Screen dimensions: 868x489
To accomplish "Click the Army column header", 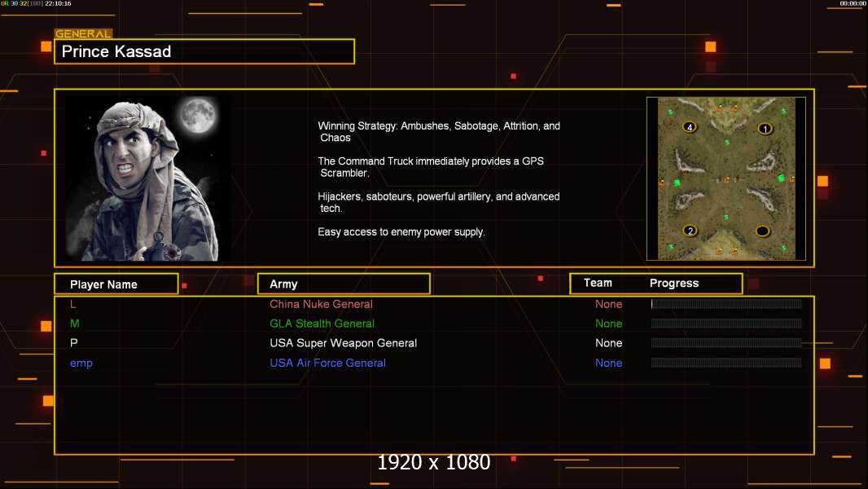I will tap(344, 284).
